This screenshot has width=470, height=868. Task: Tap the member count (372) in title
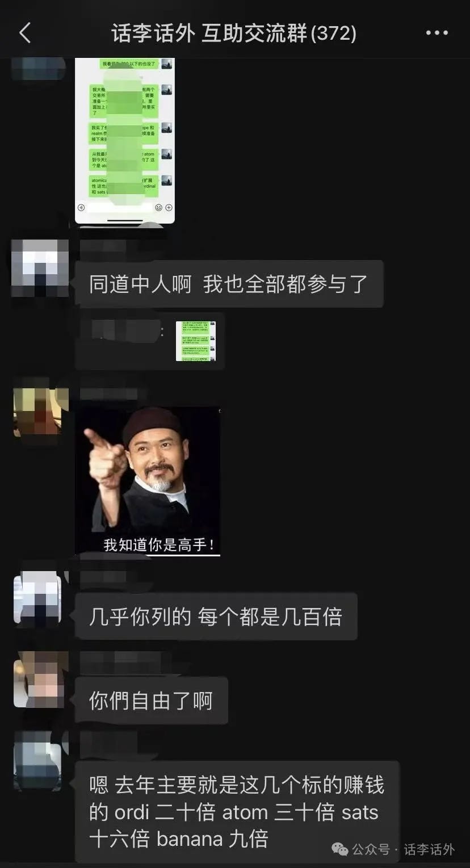point(333,33)
